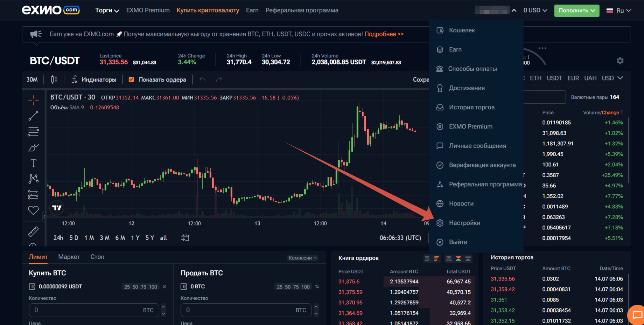Open the Earn link in the top navigation
Image resolution: width=644 pixels, height=325 pixels.
pyautogui.click(x=252, y=11)
